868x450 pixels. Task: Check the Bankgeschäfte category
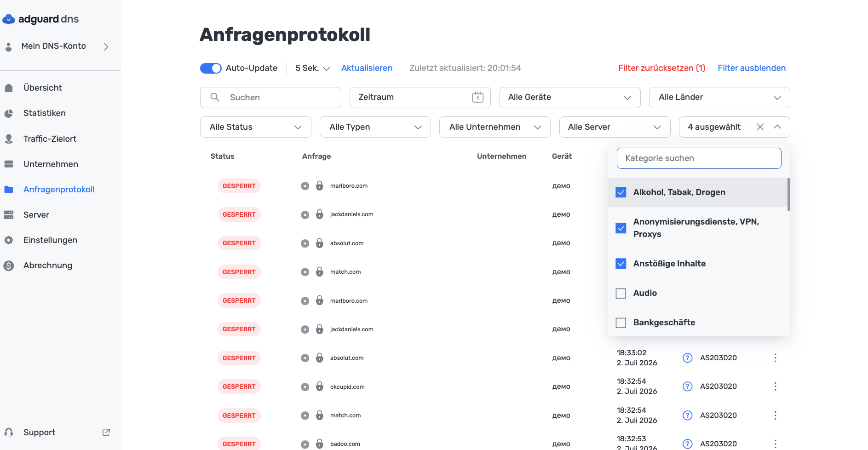[x=621, y=323]
